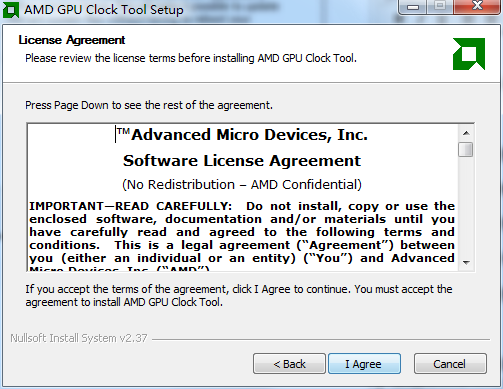Click the grayed-out maximize button
Viewport: 503px width, 389px height.
pos(440,6)
